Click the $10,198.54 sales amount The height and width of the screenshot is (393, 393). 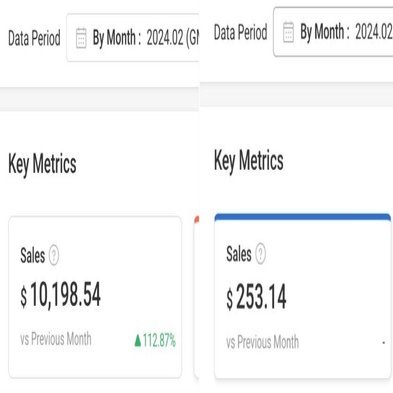[60, 295]
